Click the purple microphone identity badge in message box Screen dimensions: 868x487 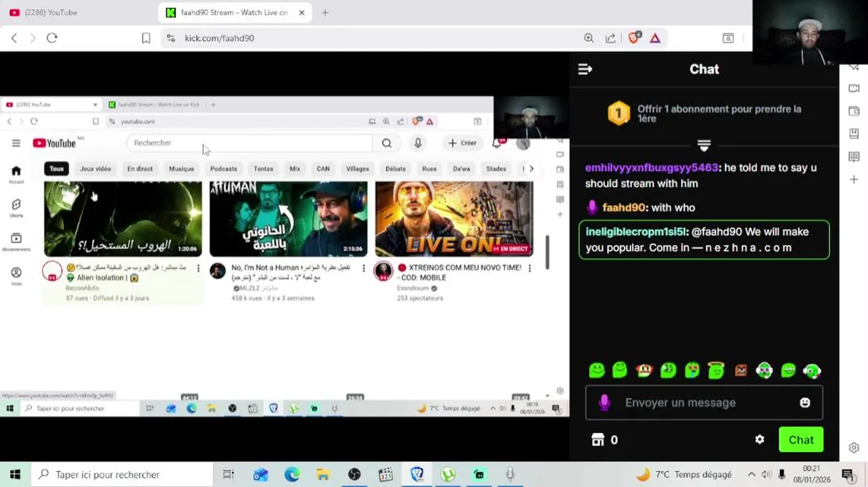[x=604, y=402]
